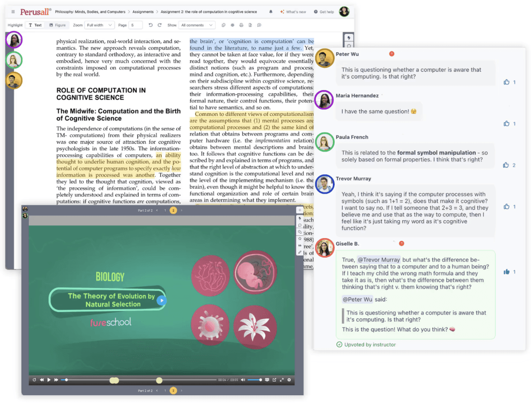This screenshot has width=532, height=403.
Task: Click the conversations icon in video sidebar
Action: pyautogui.click(x=299, y=232)
